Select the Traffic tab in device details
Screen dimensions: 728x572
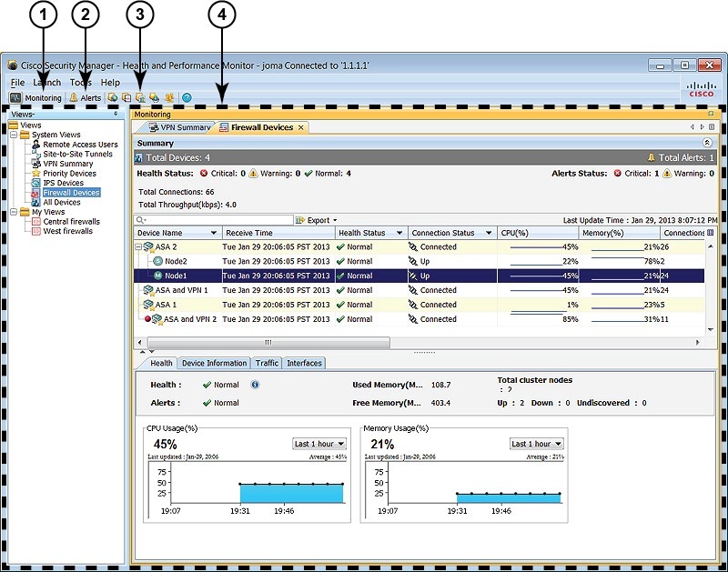pyautogui.click(x=267, y=363)
